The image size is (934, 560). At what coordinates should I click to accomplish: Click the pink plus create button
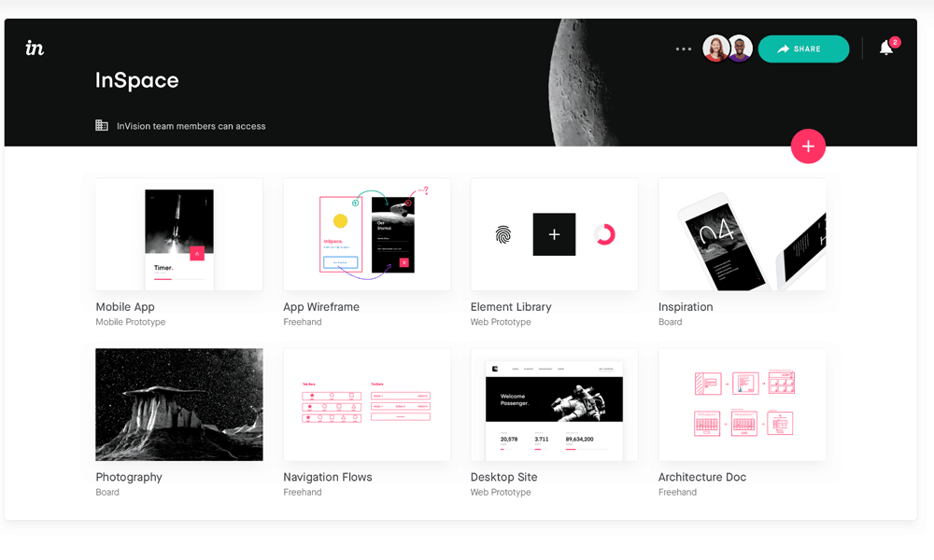click(x=808, y=147)
